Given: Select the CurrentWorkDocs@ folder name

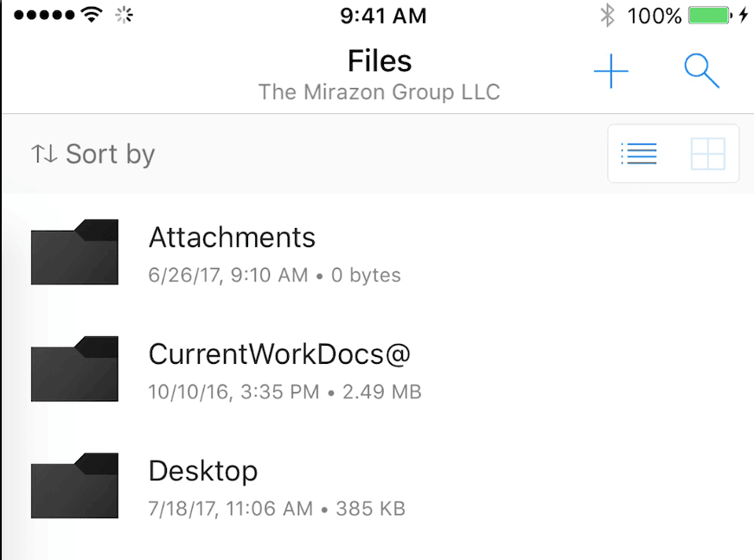Looking at the screenshot, I should [279, 354].
